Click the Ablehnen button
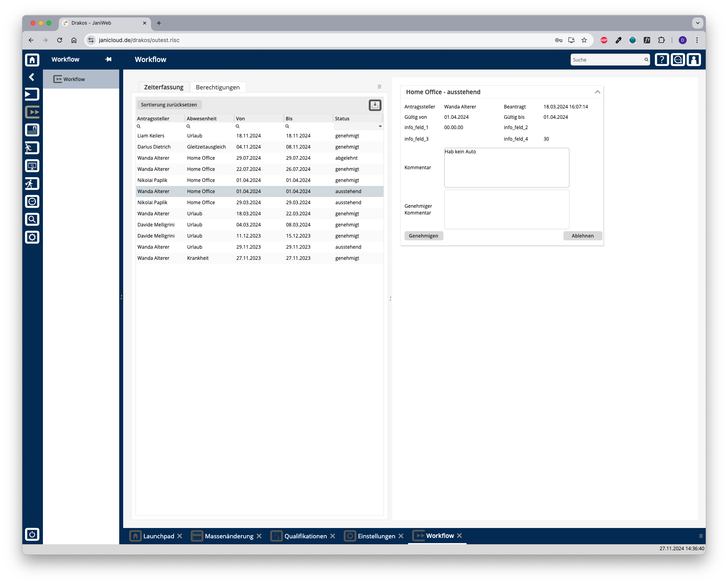Viewport: 728px width, 584px height. 583,236
